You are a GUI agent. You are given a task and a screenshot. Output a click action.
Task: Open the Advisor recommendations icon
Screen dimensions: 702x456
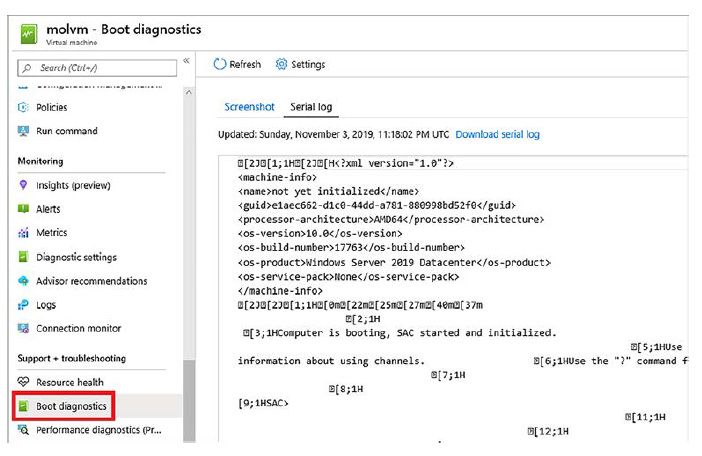pos(25,281)
